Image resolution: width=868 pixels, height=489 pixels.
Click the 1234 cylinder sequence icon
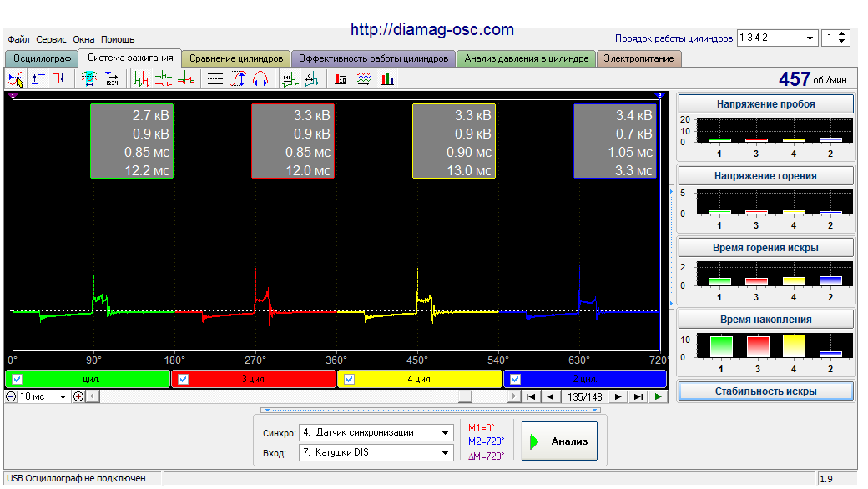[111, 79]
